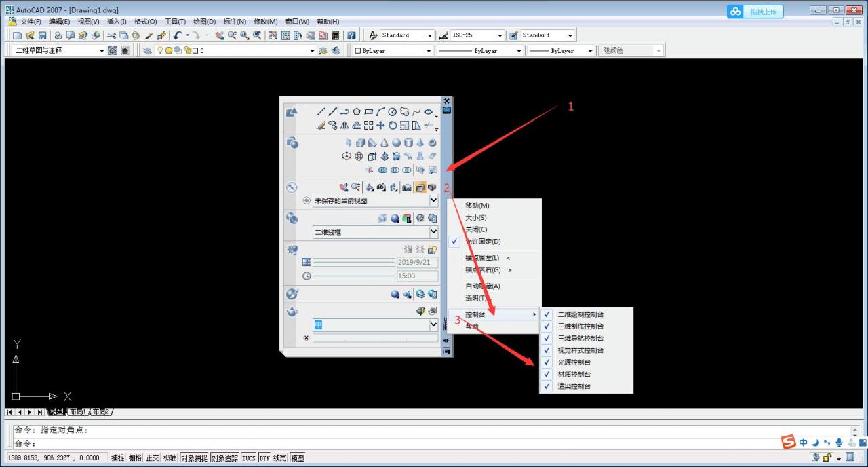Click the 拖拽上传 upload button

755,12
